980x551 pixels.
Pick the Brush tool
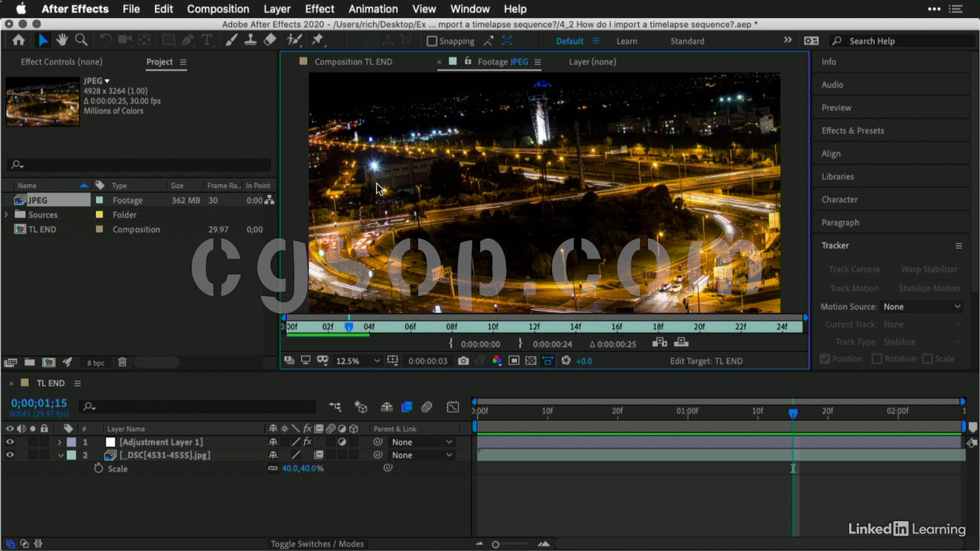(x=231, y=41)
